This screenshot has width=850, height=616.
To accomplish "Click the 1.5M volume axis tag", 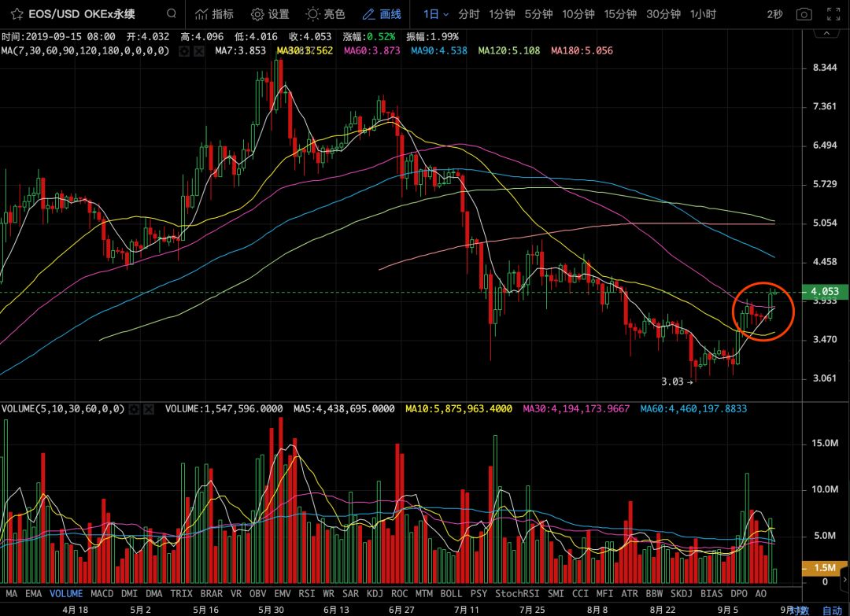I will 824,568.
